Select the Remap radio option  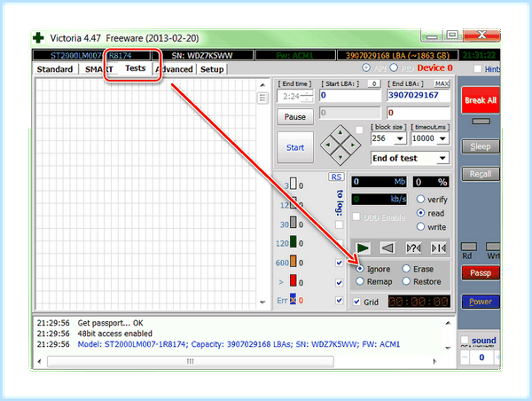[x=360, y=281]
